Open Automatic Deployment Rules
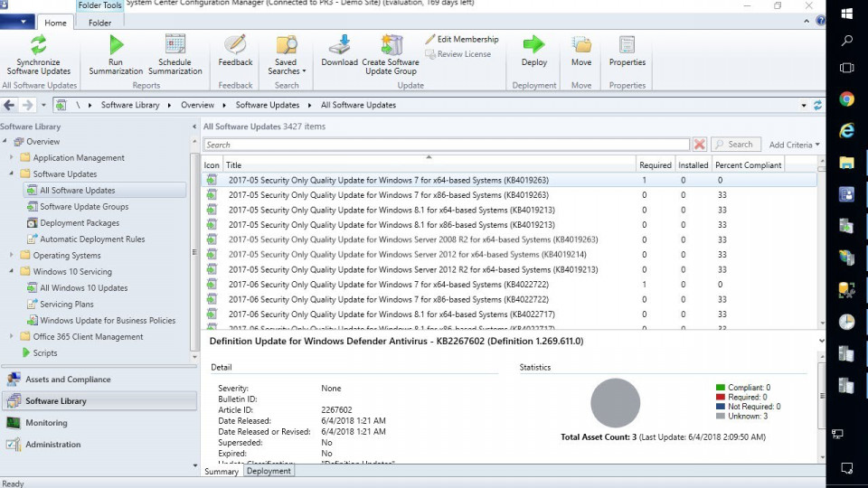 [92, 239]
